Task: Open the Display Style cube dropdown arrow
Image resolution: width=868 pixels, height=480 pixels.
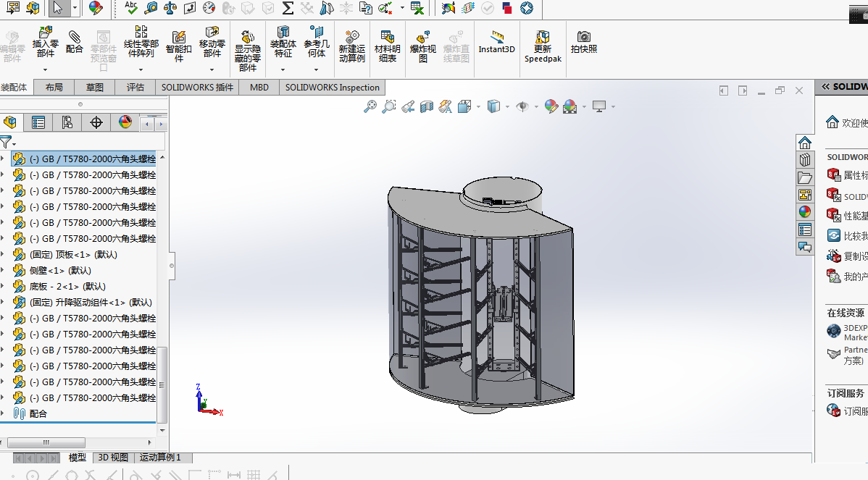Action: point(507,106)
